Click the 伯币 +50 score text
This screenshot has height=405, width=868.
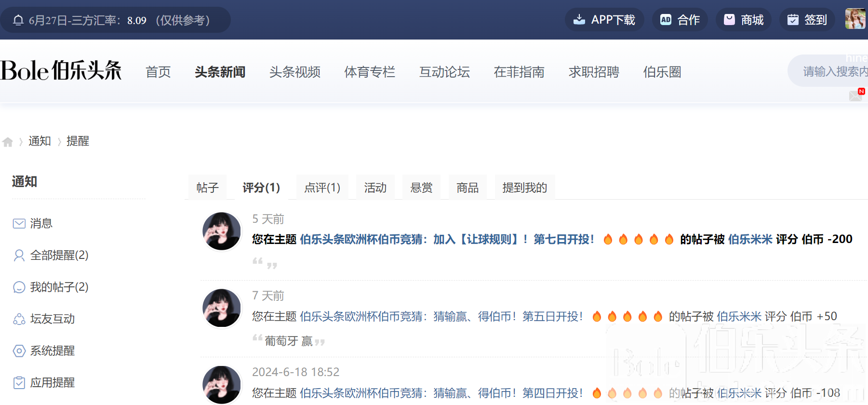click(814, 316)
